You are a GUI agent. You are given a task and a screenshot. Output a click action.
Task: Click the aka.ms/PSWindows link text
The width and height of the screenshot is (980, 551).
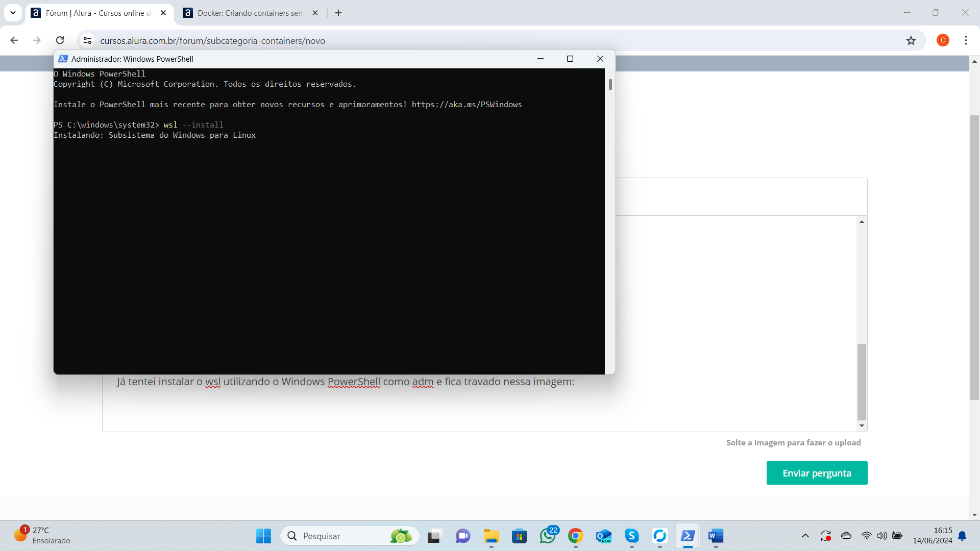(x=467, y=105)
